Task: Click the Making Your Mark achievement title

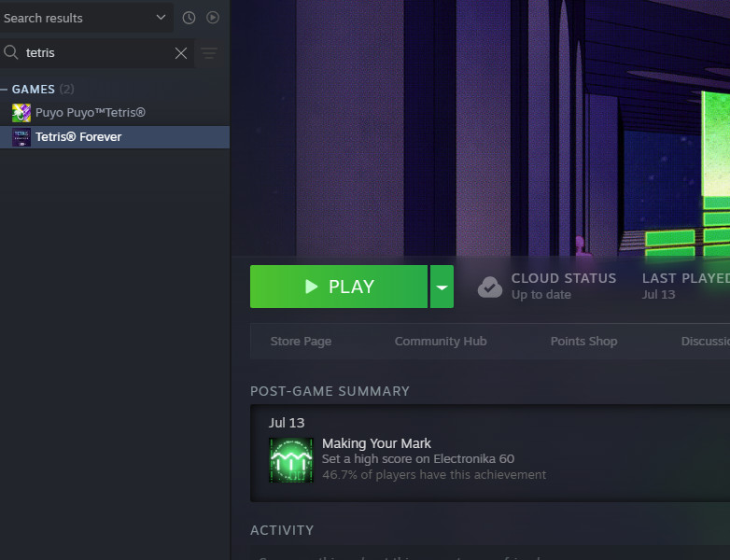Action: pyautogui.click(x=376, y=443)
